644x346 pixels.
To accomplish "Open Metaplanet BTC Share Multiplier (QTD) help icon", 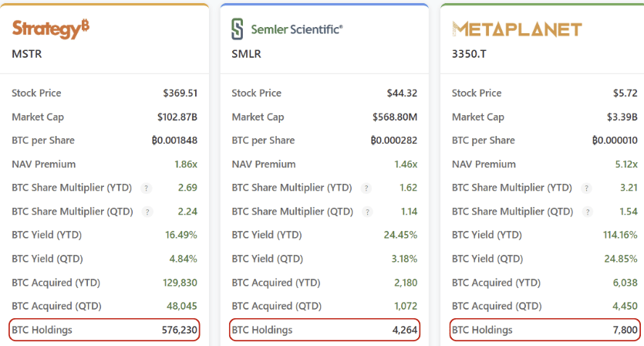I will pyautogui.click(x=588, y=212).
